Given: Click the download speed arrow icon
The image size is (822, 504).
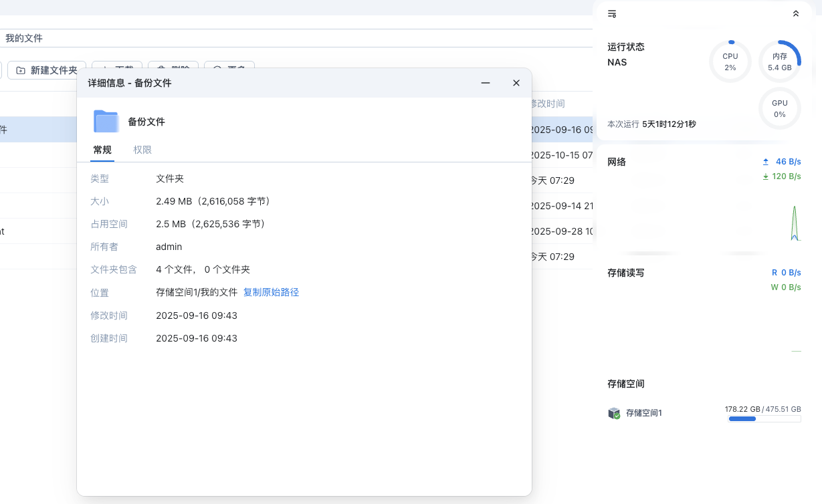Looking at the screenshot, I should (765, 176).
